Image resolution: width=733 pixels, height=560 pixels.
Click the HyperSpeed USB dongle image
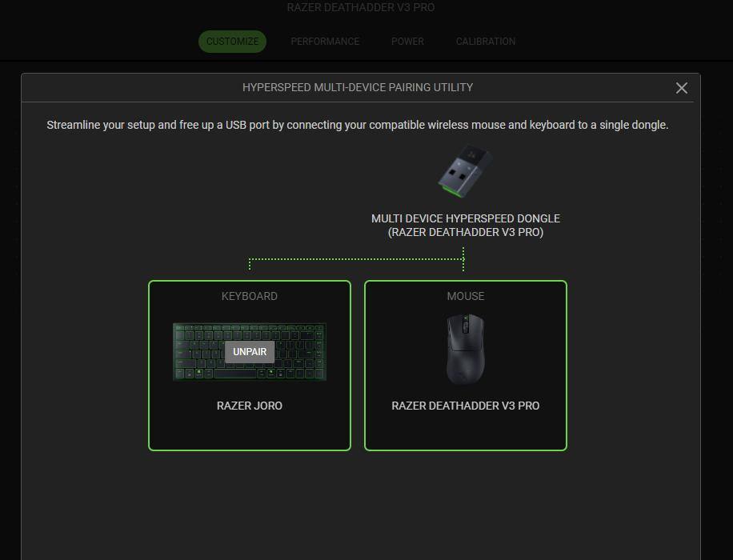464,170
